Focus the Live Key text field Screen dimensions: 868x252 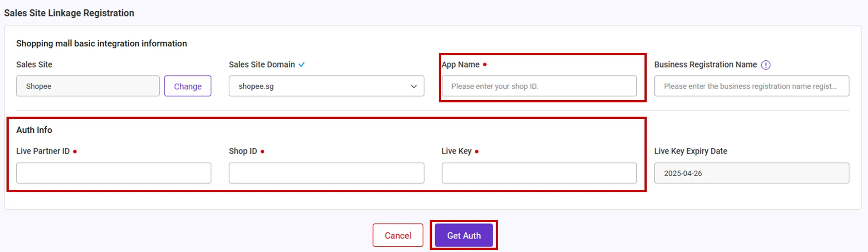(x=539, y=173)
